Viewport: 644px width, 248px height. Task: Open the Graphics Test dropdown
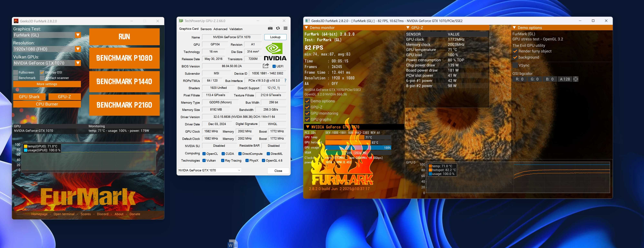[78, 35]
